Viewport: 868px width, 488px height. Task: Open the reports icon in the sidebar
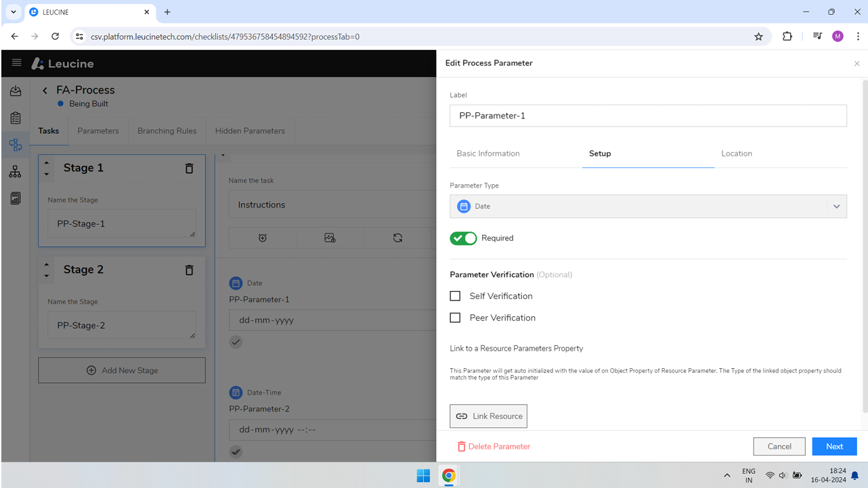click(15, 198)
